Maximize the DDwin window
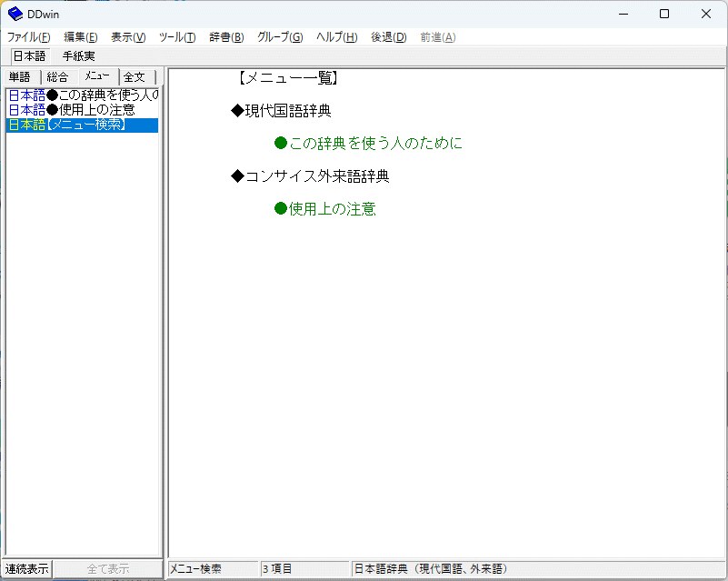Viewport: 728px width, 581px height. (x=664, y=14)
